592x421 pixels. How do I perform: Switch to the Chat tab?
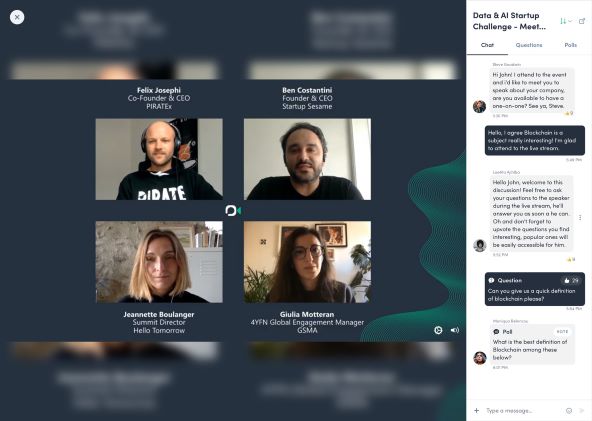[x=487, y=45]
